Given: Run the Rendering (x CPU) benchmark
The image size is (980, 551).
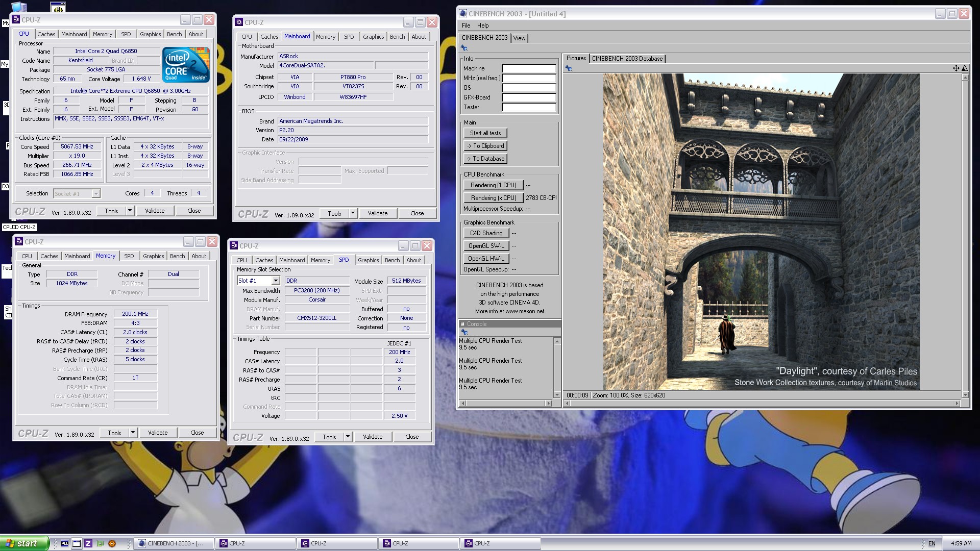Looking at the screenshot, I should click(494, 198).
